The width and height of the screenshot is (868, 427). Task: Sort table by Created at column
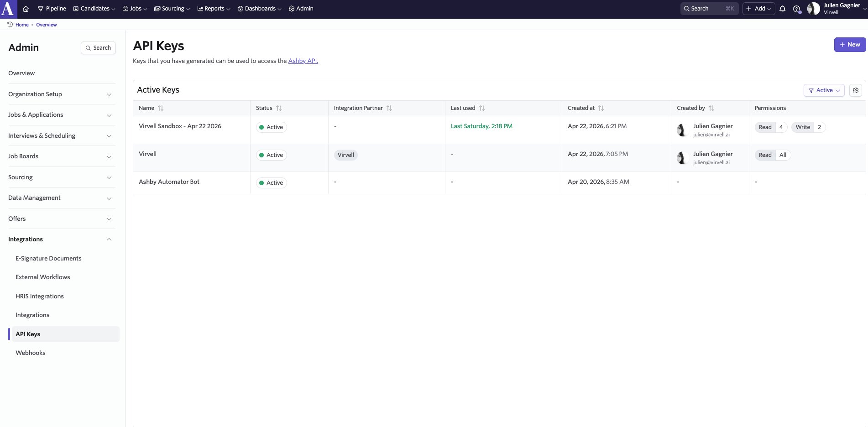pyautogui.click(x=601, y=108)
